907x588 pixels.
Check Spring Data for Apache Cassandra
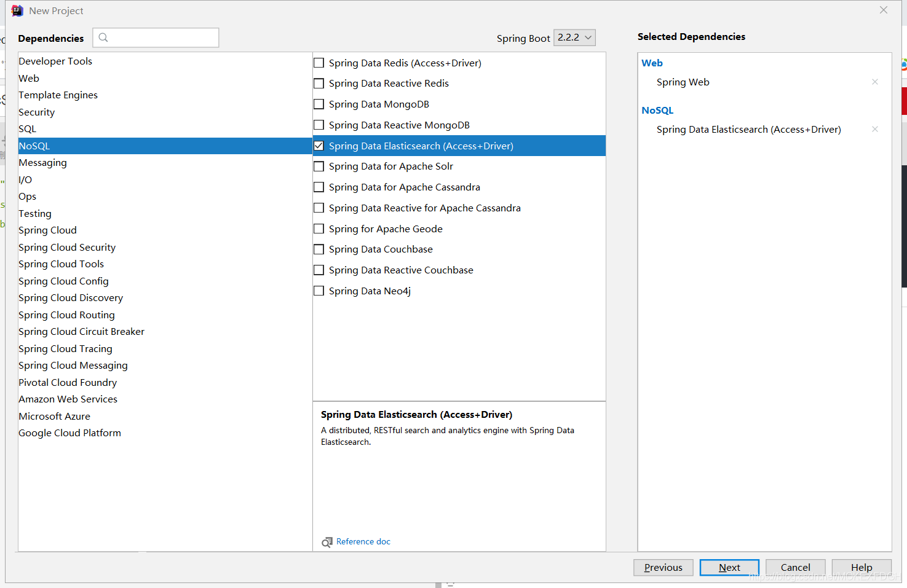(319, 187)
